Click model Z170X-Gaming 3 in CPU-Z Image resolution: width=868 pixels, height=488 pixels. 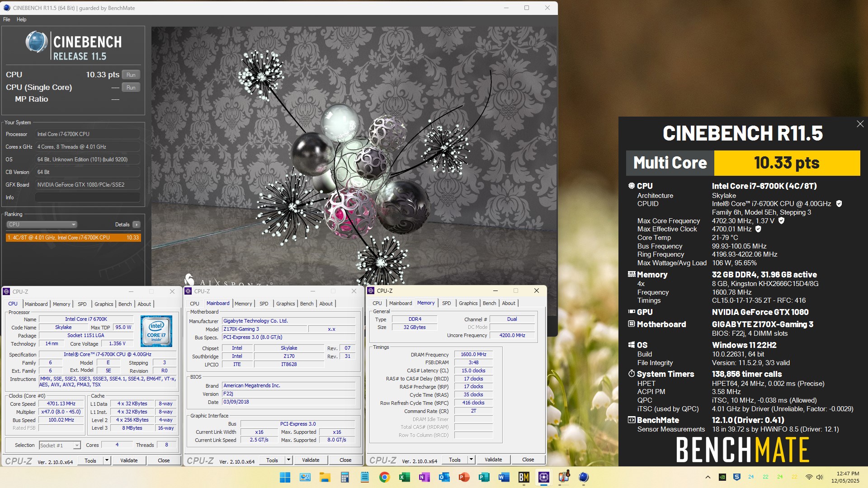(264, 329)
